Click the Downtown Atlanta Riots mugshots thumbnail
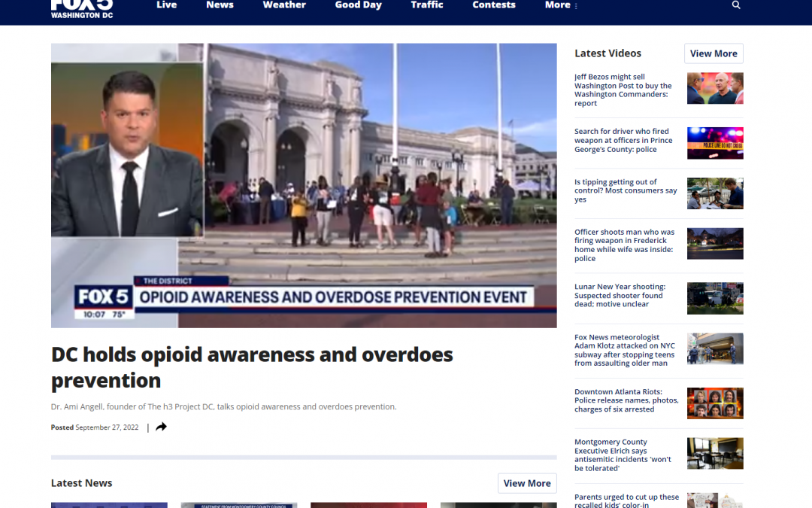Screen dimensions: 812x508 pyautogui.click(x=715, y=403)
